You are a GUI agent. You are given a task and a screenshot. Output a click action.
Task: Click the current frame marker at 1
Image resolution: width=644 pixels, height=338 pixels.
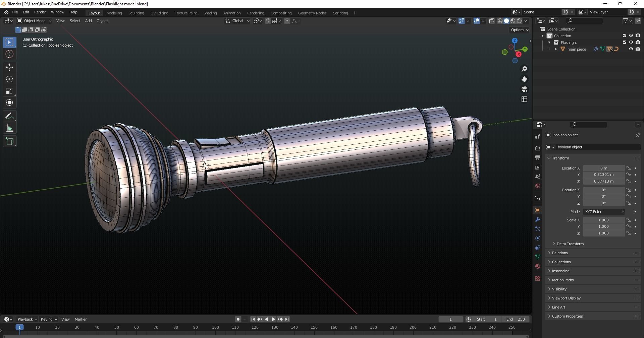19,327
